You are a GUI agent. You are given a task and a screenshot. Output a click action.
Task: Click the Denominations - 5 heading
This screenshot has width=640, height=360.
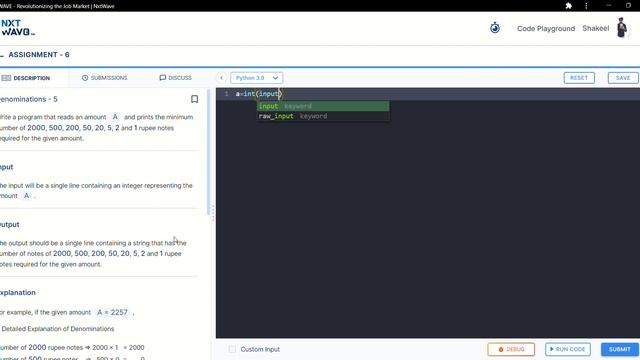coord(29,99)
